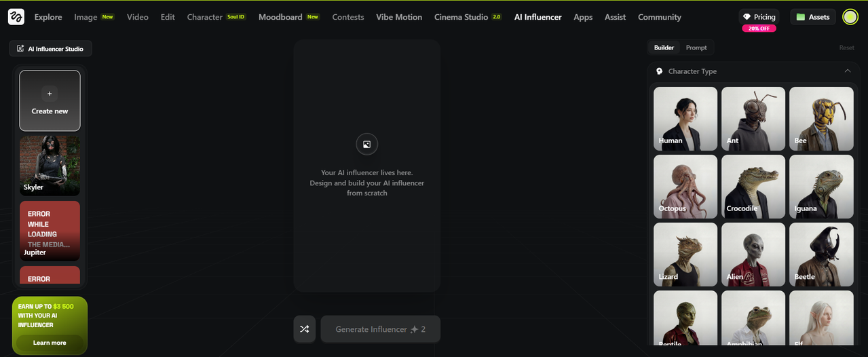Select AI Influencer in top navigation
Viewport: 868px width, 357px height.
[x=538, y=17]
